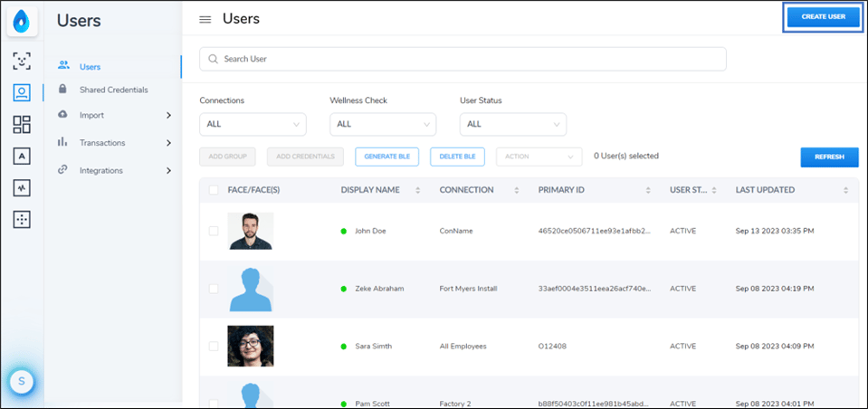
Task: Click the Integrations link icon
Action: point(63,170)
